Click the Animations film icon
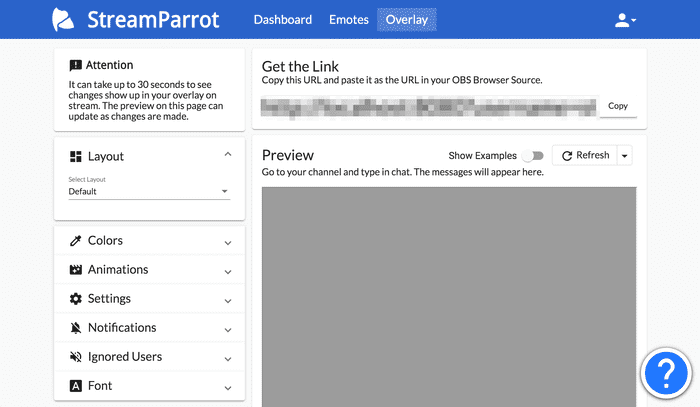This screenshot has height=407, width=700. (x=75, y=270)
